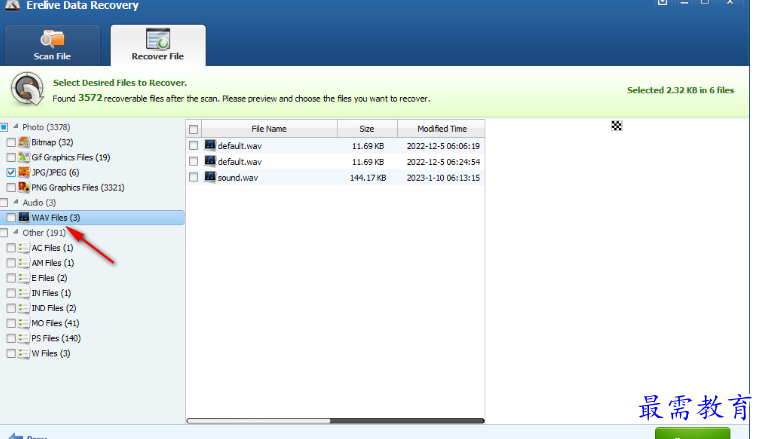The width and height of the screenshot is (760, 439).
Task: Click the checkered preview thumbnail
Action: (616, 126)
